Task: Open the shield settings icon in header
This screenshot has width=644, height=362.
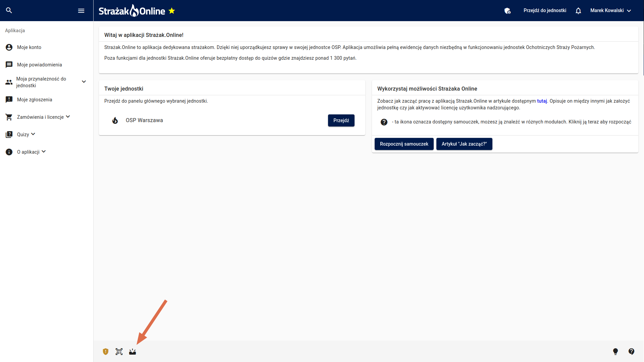Action: [x=507, y=11]
